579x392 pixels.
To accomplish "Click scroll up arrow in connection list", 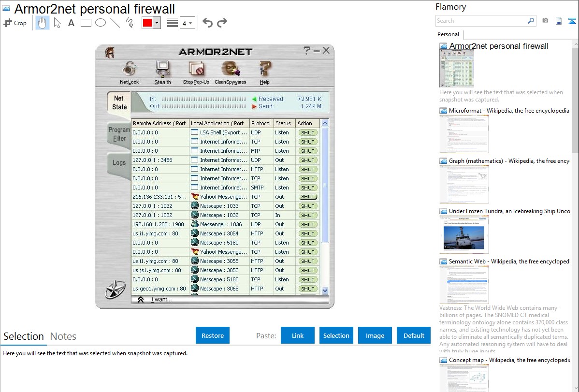I will (325, 123).
